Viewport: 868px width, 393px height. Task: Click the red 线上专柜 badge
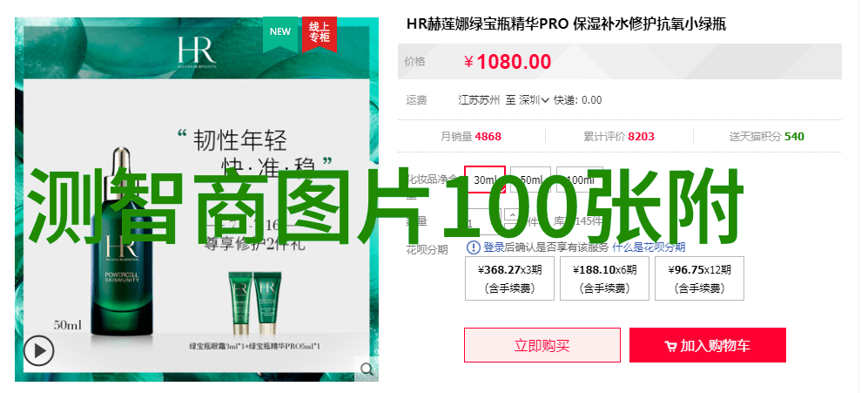point(320,34)
